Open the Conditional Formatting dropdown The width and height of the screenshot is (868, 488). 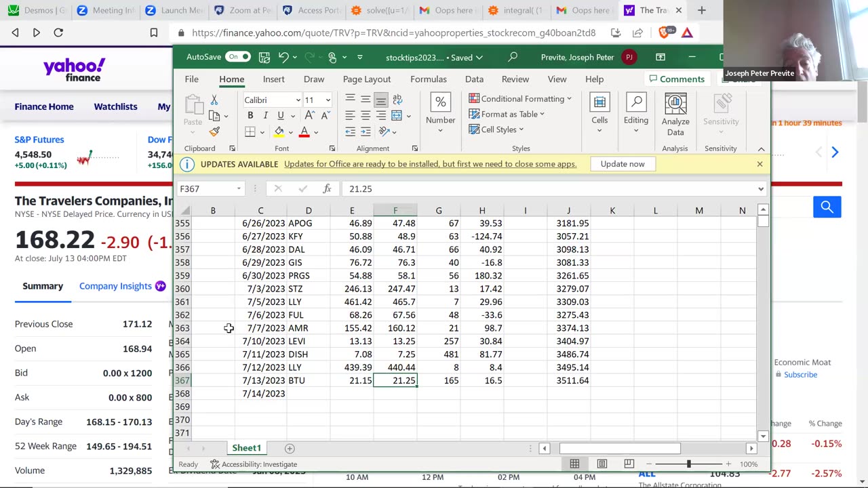tap(520, 99)
